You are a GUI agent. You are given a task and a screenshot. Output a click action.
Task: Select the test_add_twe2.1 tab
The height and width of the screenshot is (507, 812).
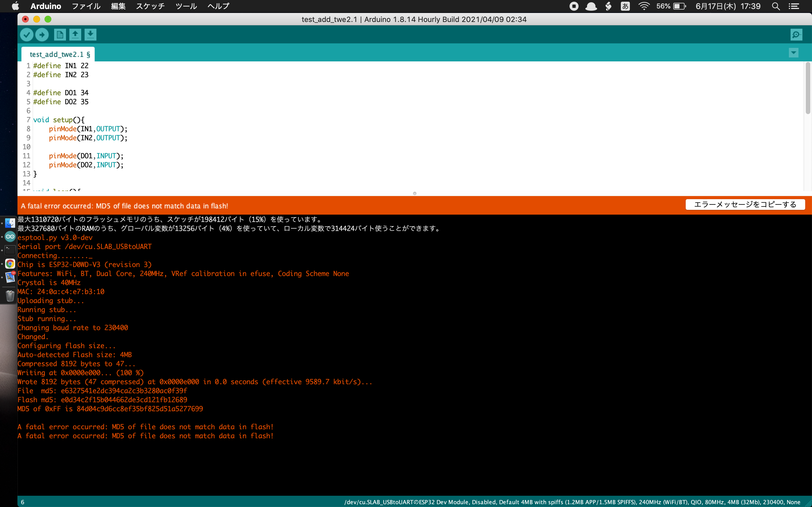pyautogui.click(x=59, y=54)
